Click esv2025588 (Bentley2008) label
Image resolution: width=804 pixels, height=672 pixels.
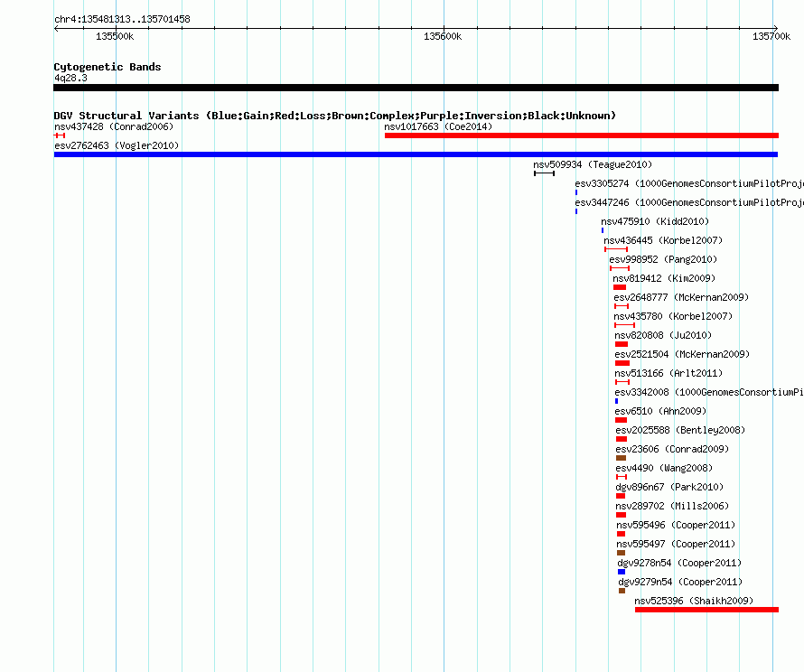[x=680, y=430]
